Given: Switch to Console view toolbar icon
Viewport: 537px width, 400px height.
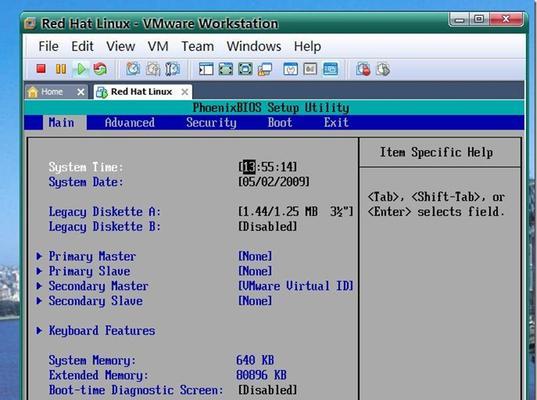Looking at the screenshot, I should click(330, 69).
